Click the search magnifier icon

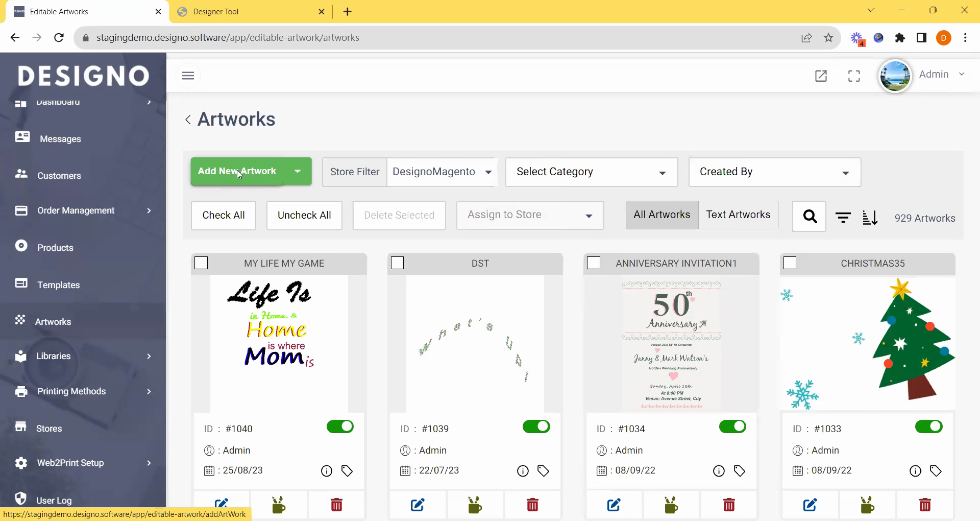(809, 217)
